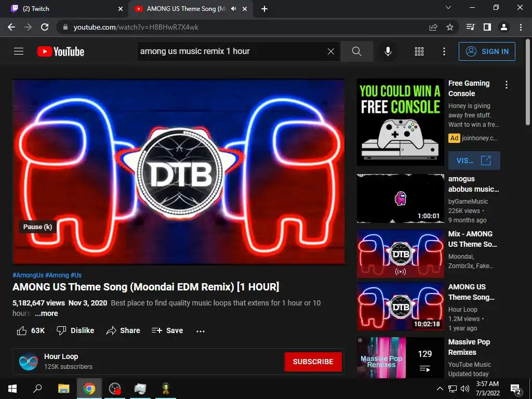The height and width of the screenshot is (399, 532).
Task: Open the #Among hashtag link
Action: coord(57,275)
